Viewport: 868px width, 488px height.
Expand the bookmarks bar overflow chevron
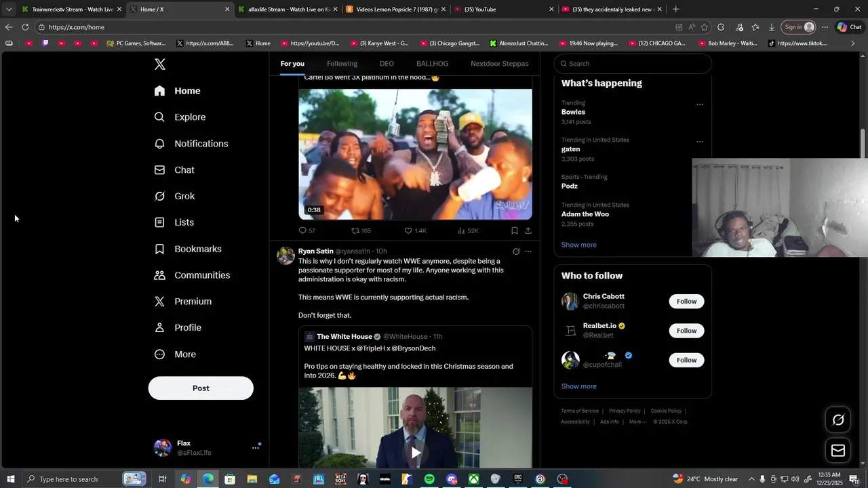tap(853, 43)
